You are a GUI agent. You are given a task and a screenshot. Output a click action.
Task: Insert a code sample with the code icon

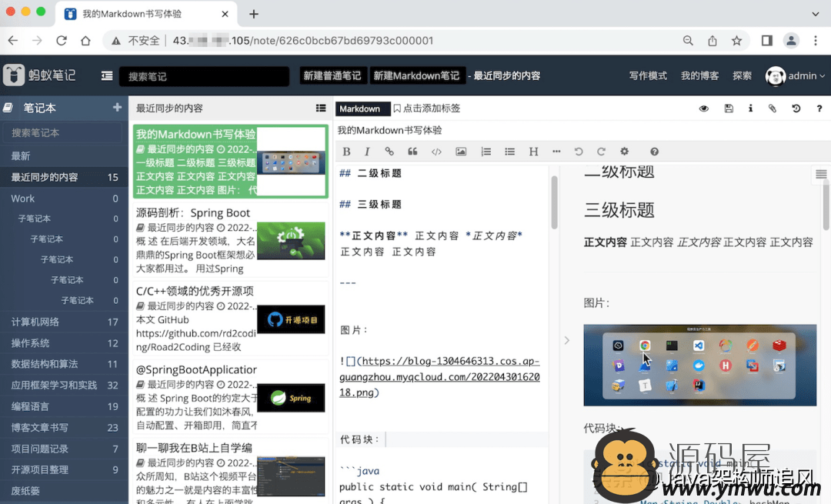[436, 152]
